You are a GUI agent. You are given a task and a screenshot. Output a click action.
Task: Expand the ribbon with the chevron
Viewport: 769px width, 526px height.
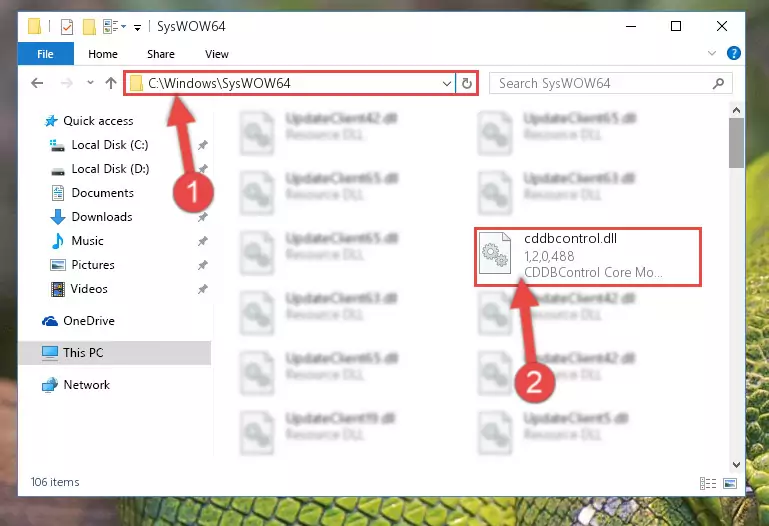712,53
